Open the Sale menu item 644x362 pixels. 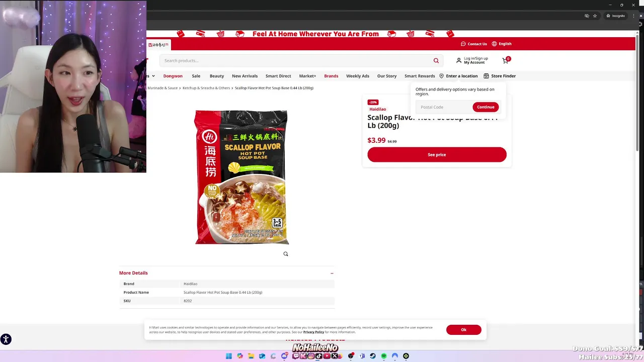196,76
